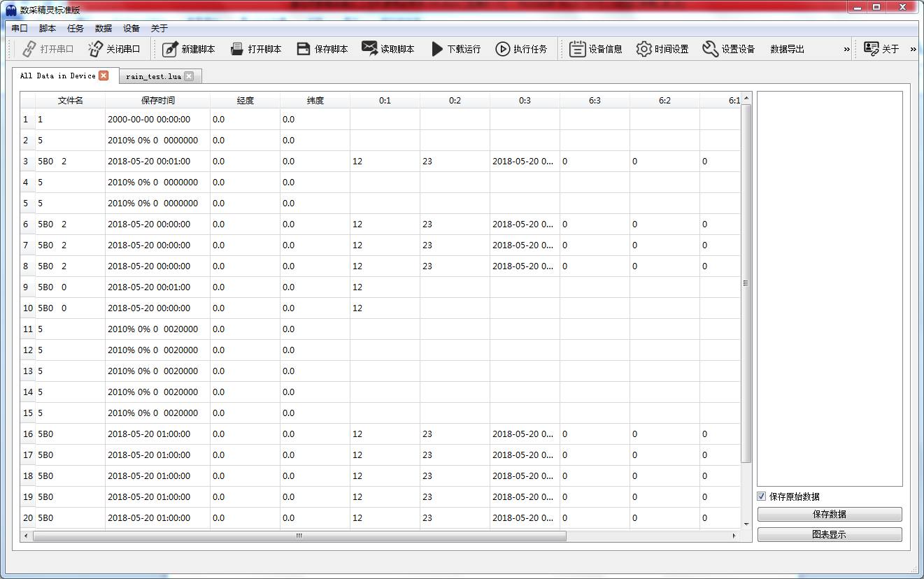The image size is (924, 579).
Task: Click the 纬度 column header
Action: click(315, 101)
